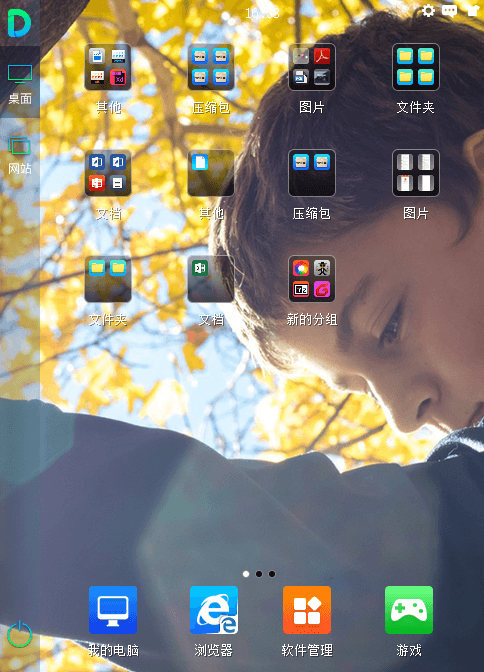
Task: Select the second page indicator dot
Action: point(259,574)
